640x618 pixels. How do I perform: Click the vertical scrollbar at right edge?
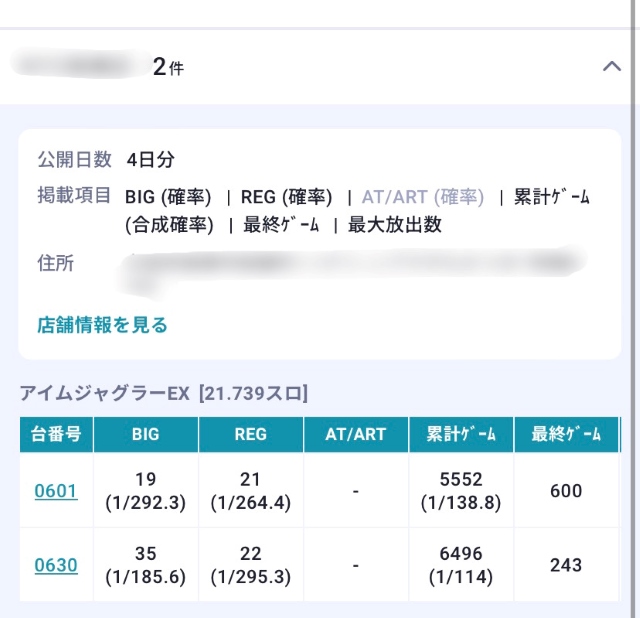point(635,300)
